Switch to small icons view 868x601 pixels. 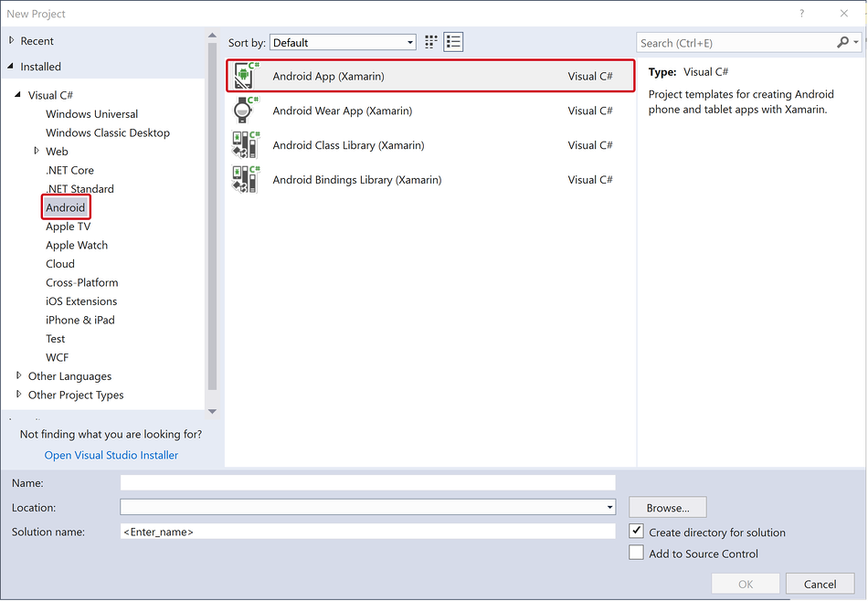430,42
